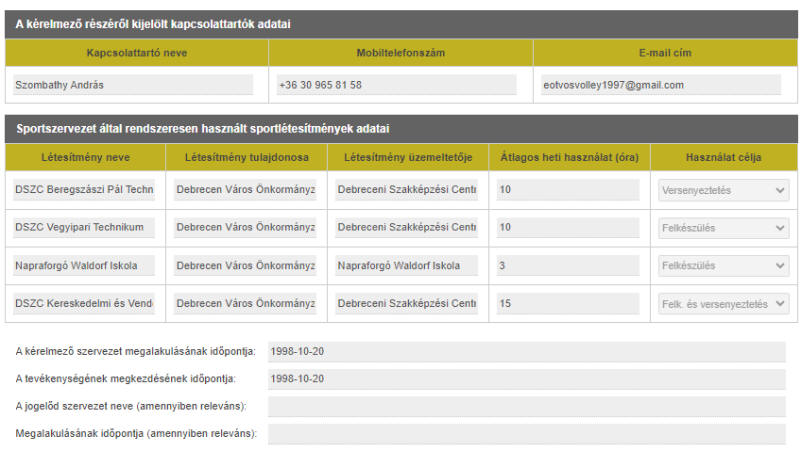This screenshot has height=453, width=800.
Task: Click weekly hours field containing 3
Action: click(x=567, y=266)
